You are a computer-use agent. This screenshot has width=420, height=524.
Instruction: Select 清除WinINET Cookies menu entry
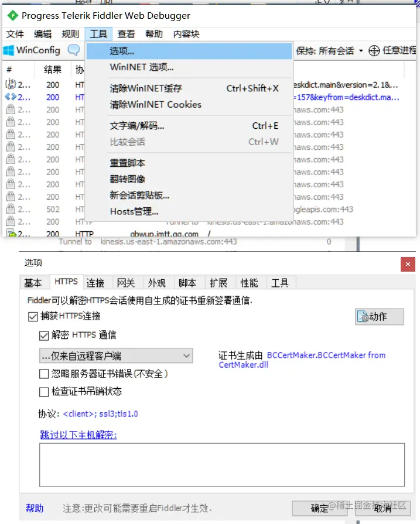[189, 104]
